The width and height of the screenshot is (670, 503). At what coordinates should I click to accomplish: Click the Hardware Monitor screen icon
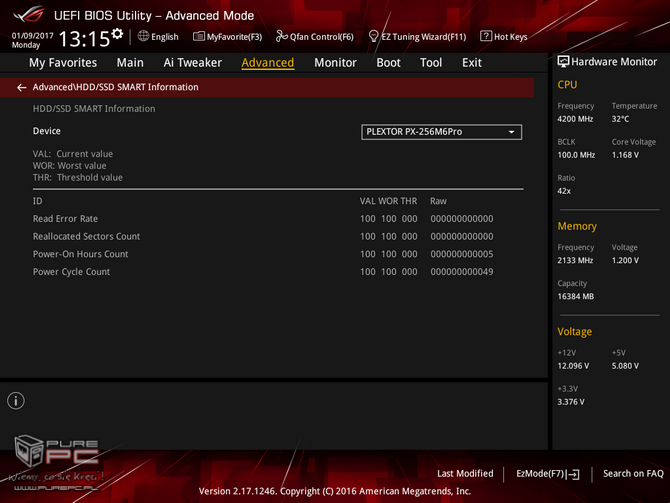[x=563, y=62]
